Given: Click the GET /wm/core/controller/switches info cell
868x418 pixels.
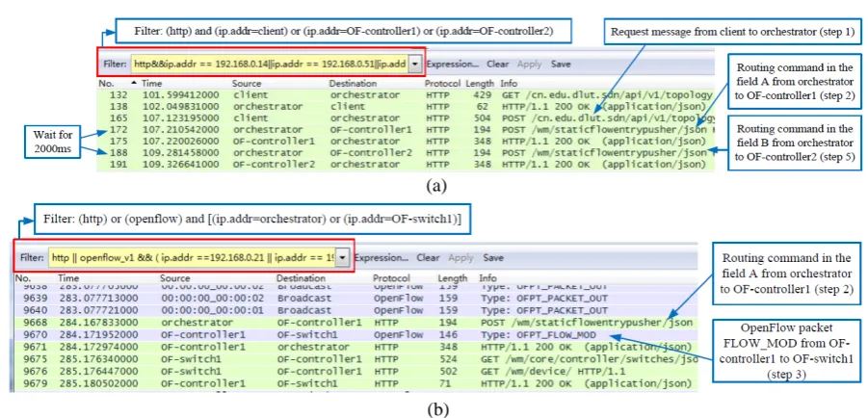Looking at the screenshot, I should (589, 358).
